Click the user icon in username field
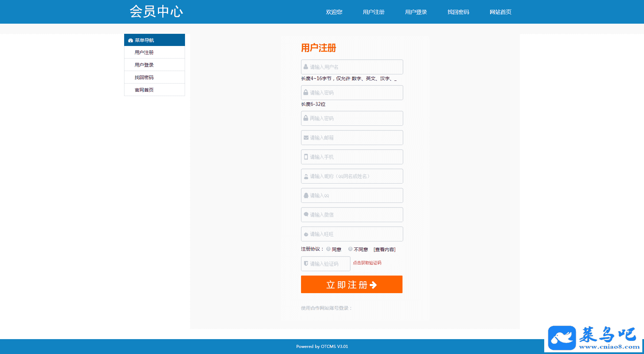 (x=306, y=67)
